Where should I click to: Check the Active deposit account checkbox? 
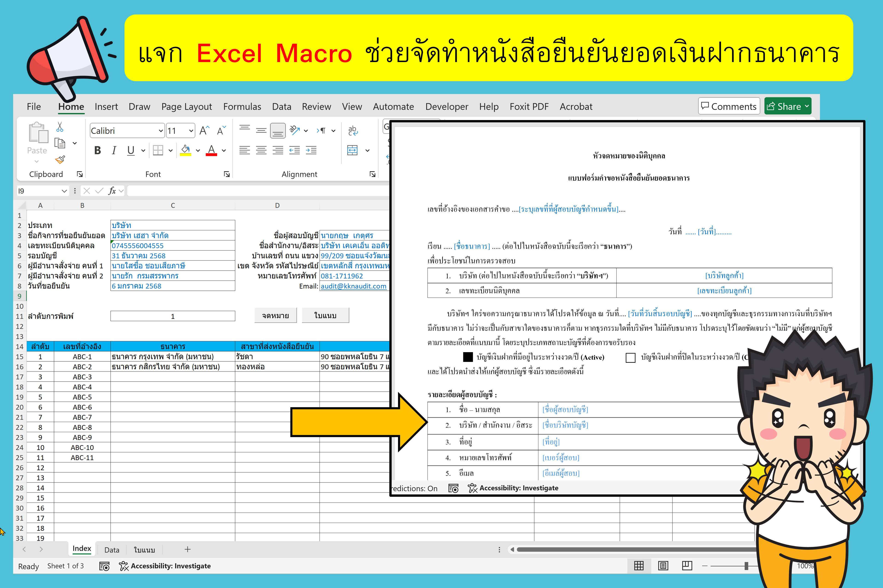(x=467, y=357)
